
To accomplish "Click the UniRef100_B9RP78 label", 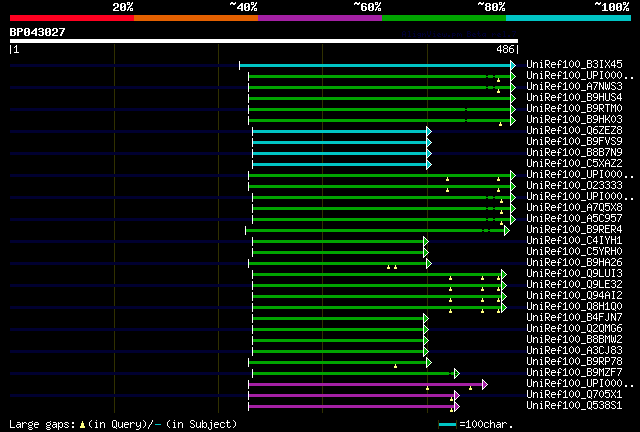I will coord(574,362).
